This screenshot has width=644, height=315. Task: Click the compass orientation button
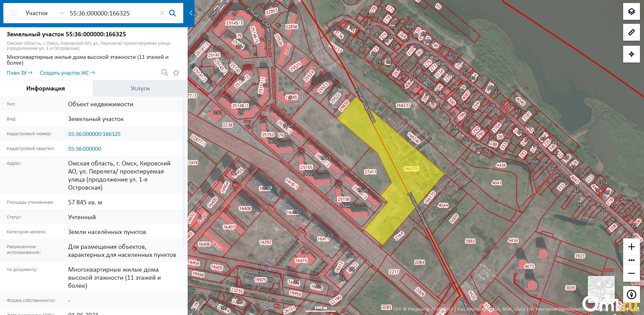[x=631, y=294]
